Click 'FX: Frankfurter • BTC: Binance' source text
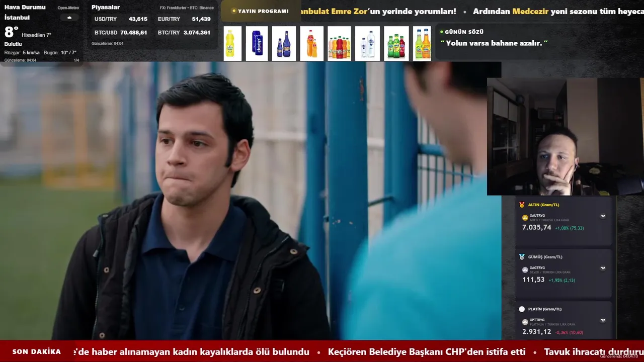 click(187, 8)
